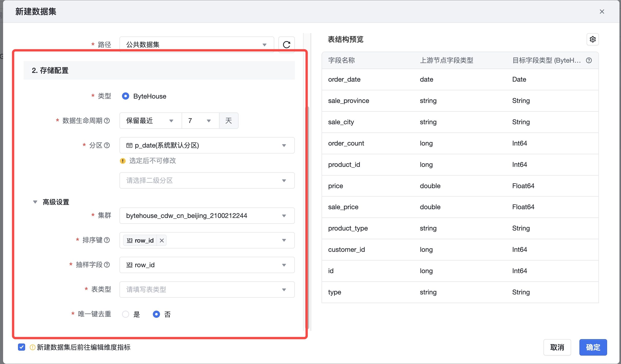Select ByteHouse storage type radio
This screenshot has width=621, height=364.
point(126,96)
